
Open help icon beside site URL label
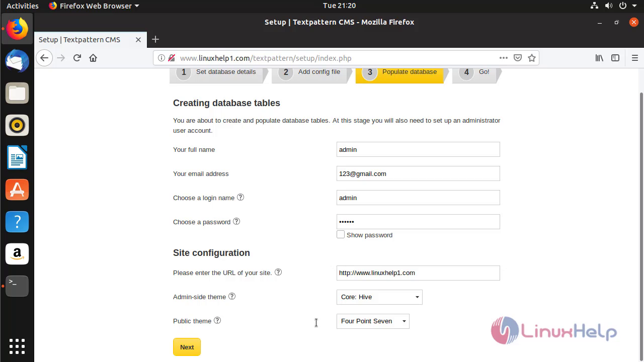(x=278, y=272)
